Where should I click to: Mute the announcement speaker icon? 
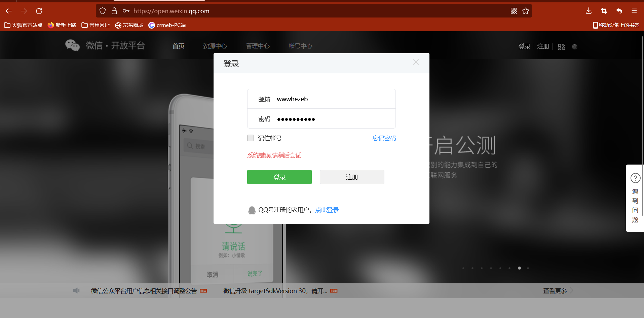(77, 291)
